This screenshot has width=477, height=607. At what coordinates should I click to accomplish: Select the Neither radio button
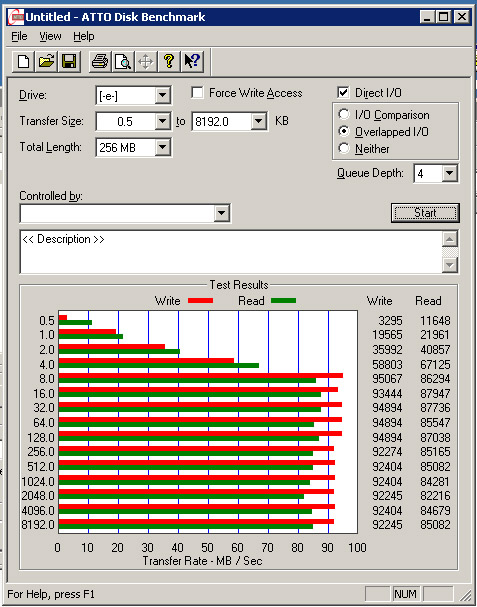[x=344, y=149]
